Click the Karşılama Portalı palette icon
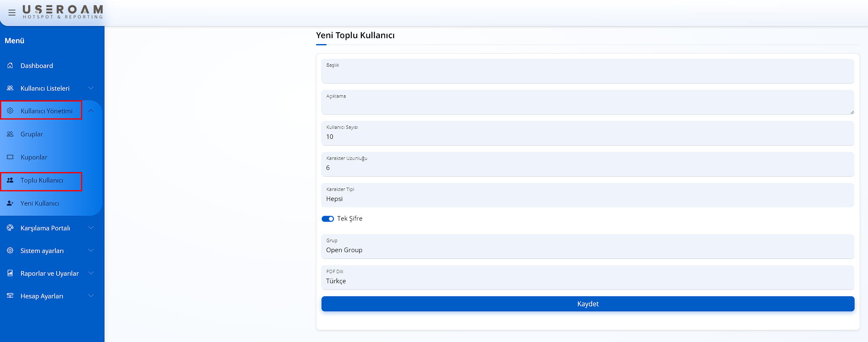 pos(10,228)
